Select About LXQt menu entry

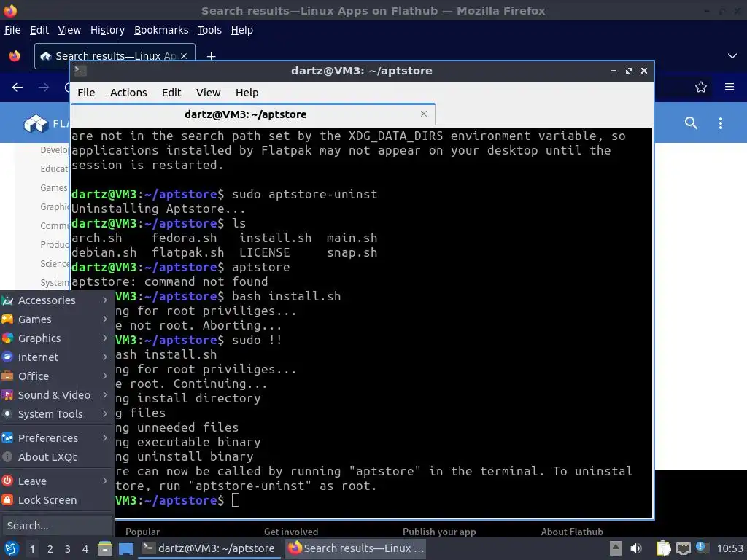click(56, 457)
